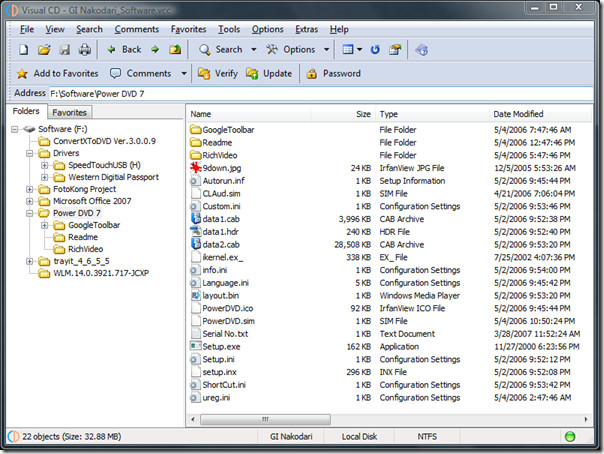Open the view mode dropdown arrow
This screenshot has height=454, width=604.
359,50
